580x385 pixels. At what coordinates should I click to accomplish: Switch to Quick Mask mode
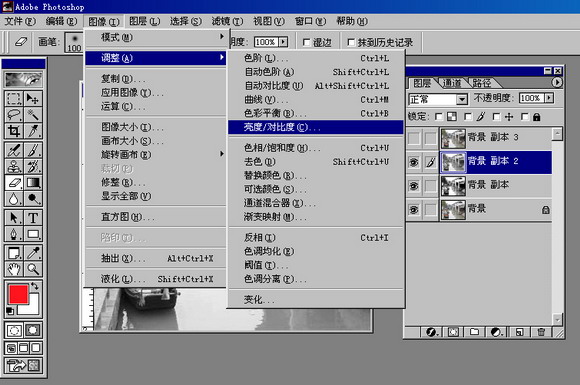(33, 330)
